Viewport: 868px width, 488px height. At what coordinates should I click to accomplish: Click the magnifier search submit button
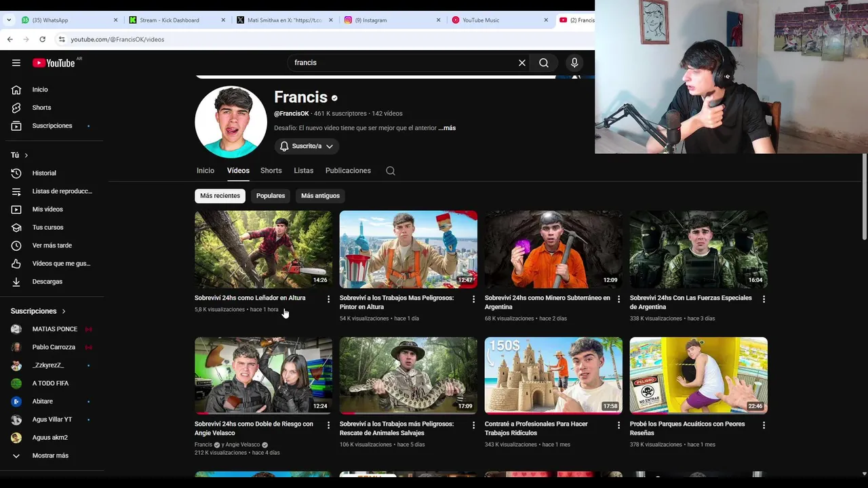coord(544,63)
